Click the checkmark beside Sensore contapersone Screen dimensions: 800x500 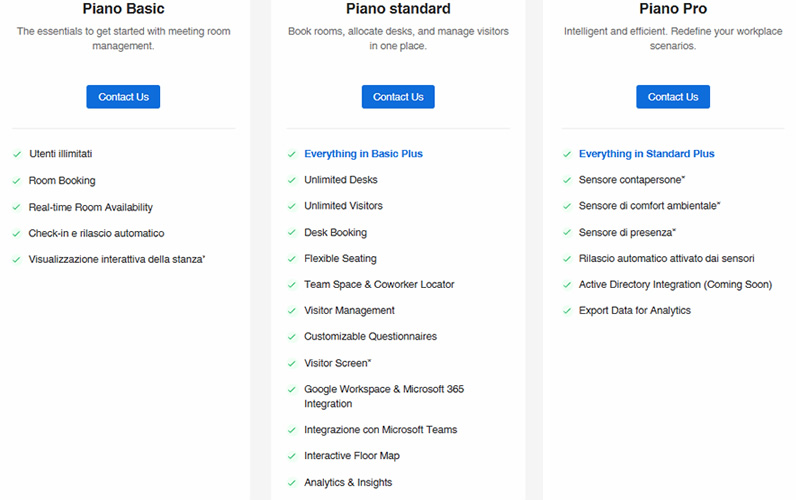coord(567,180)
